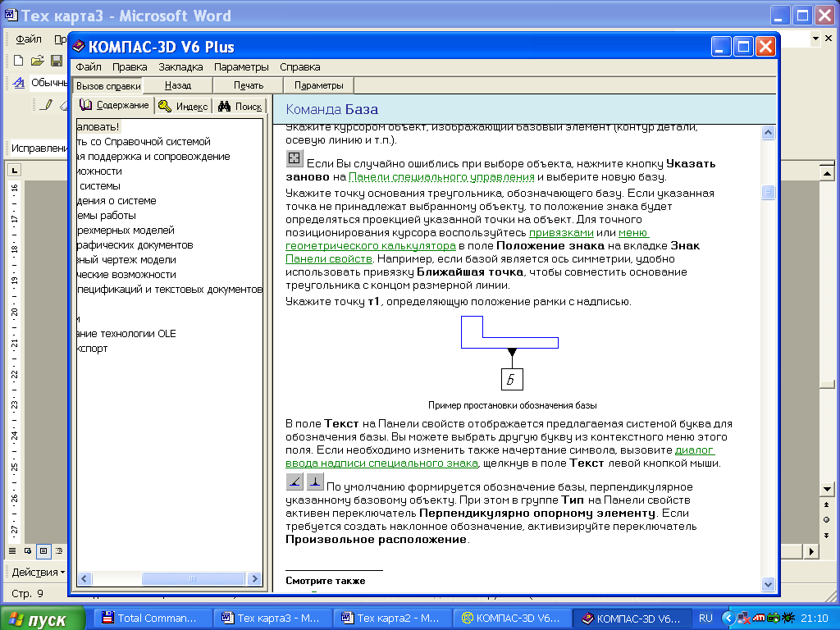Click Word previous page browse button
This screenshot has height=630, width=840.
[827, 504]
